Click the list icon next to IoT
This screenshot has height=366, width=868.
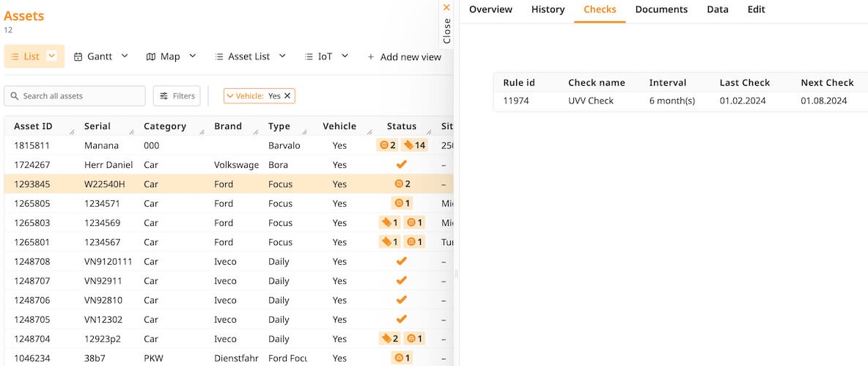point(309,56)
